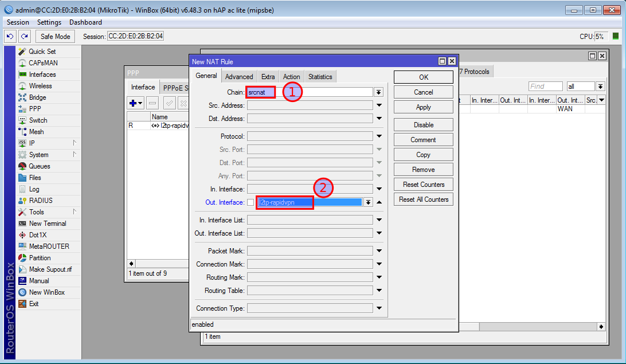Open the Files sidebar entry
Screen dimensions: 626x364
pos(35,178)
